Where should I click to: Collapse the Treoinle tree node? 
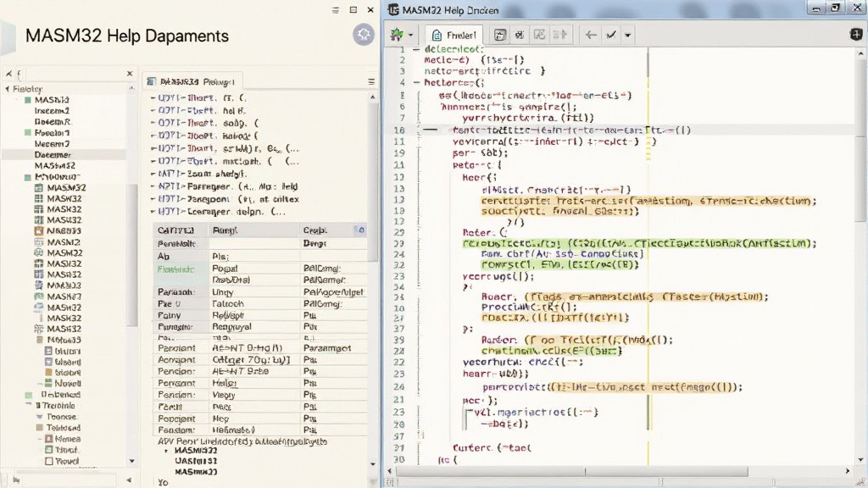(x=28, y=405)
